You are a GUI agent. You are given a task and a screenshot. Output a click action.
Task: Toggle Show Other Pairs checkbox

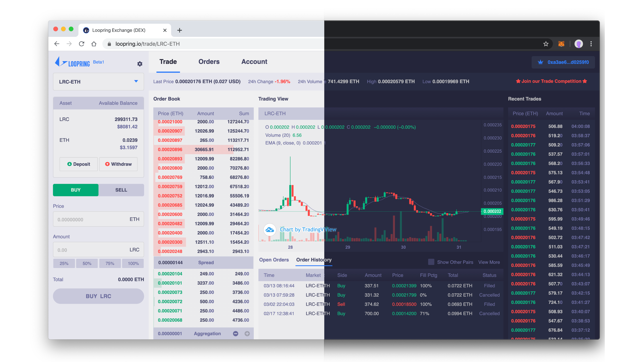[431, 262]
